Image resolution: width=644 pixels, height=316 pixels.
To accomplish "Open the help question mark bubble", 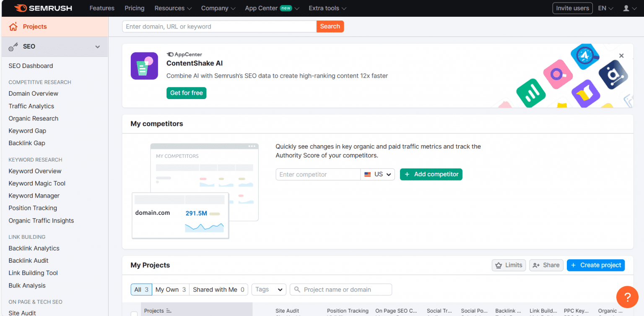I will coord(627,297).
